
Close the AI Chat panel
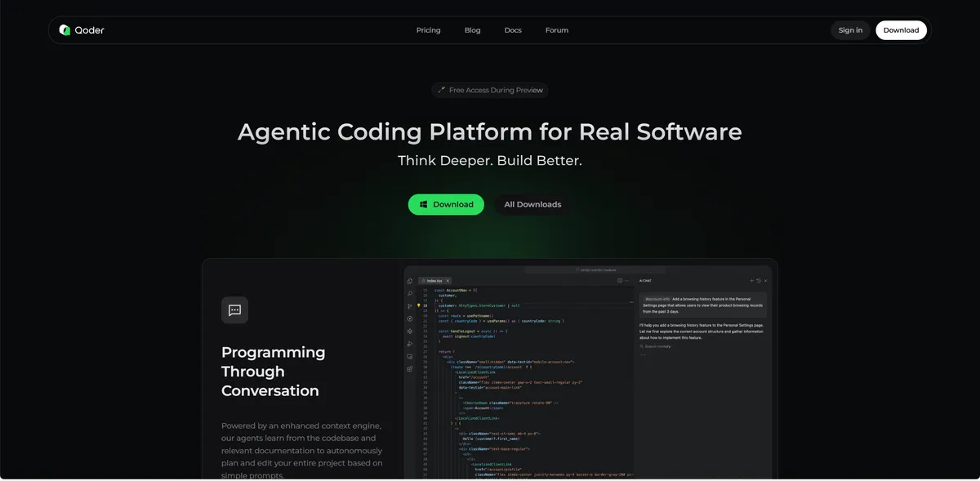[x=765, y=280]
